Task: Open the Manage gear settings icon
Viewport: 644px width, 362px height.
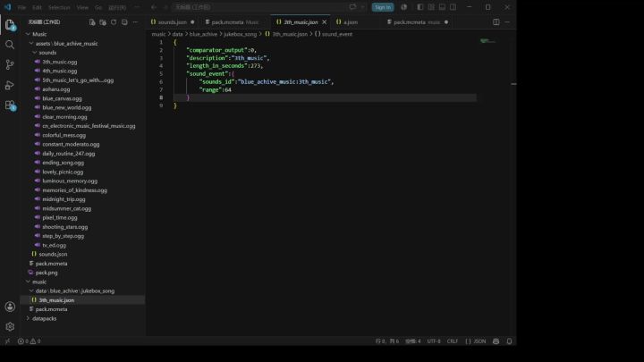Action: 10,327
